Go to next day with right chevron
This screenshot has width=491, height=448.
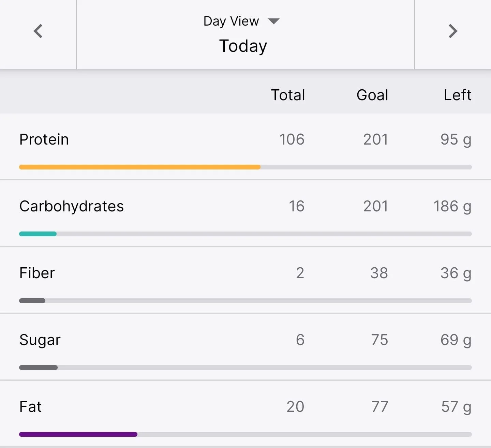coord(453,31)
